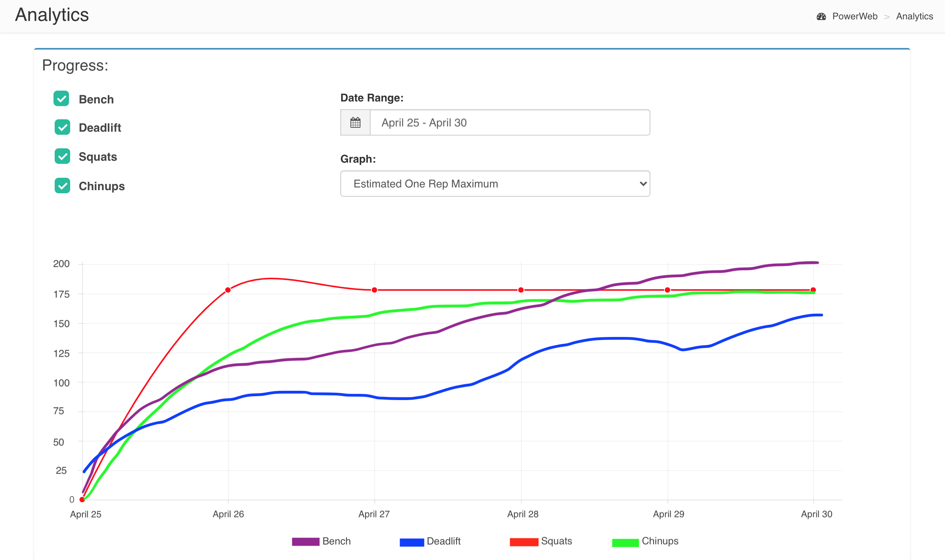
Task: Toggle the red Squats legend swatch
Action: click(x=524, y=542)
